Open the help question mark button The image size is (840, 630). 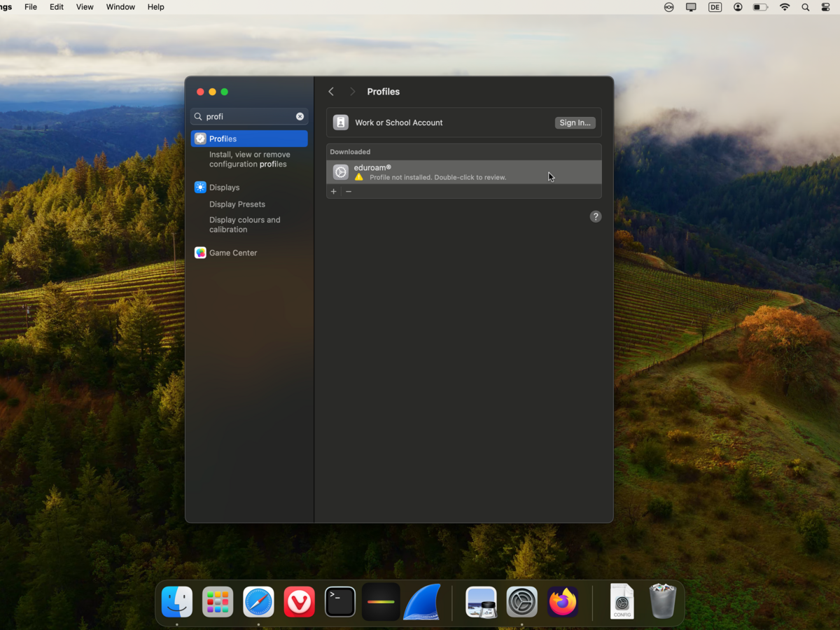coord(596,217)
